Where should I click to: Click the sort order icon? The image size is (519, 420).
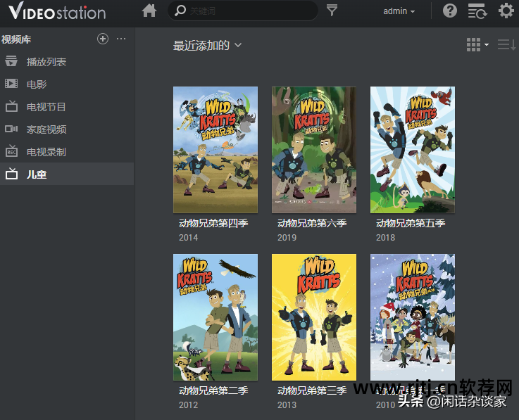[506, 44]
